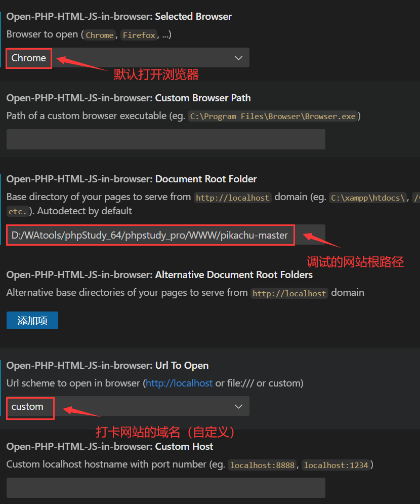Click the Document Root Folder setting title
Screen dimensions: 420x504
pos(132,179)
